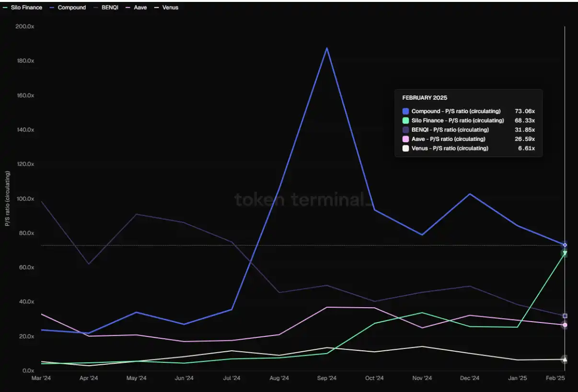Click the blue Compound icon in tooltip
The height and width of the screenshot is (392, 578).
click(406, 111)
